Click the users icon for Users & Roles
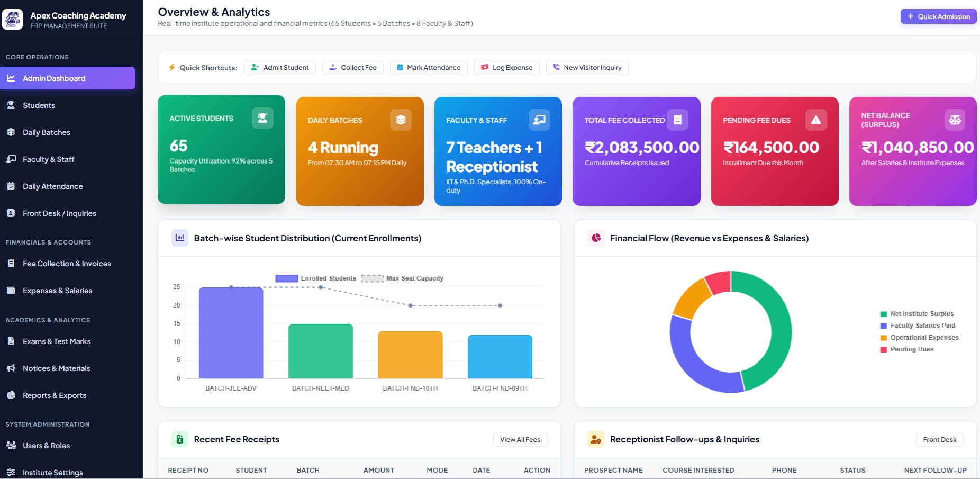The image size is (980, 479). 11,446
